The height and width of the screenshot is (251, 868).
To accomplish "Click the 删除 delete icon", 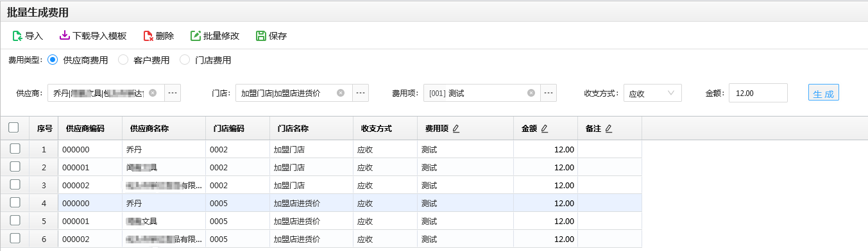I will pos(148,36).
